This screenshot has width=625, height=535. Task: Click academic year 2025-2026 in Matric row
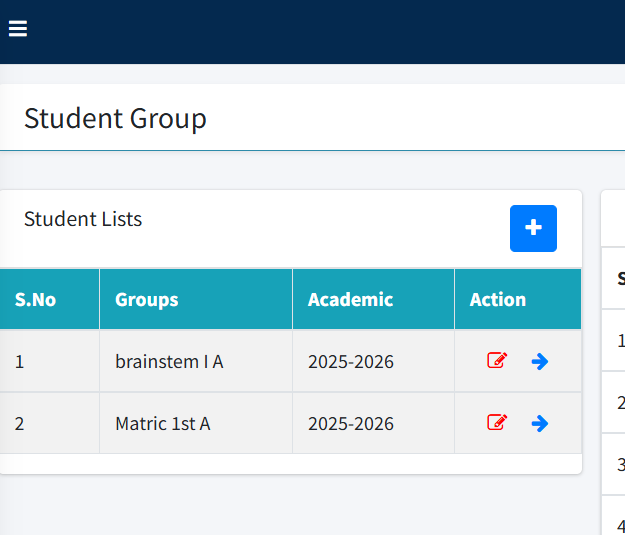pos(350,423)
